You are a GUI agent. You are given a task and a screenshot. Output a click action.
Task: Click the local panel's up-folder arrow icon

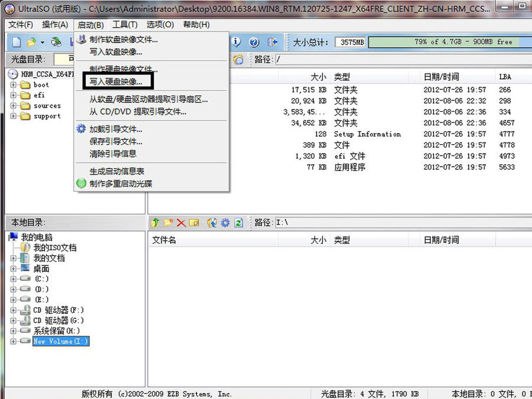point(155,222)
